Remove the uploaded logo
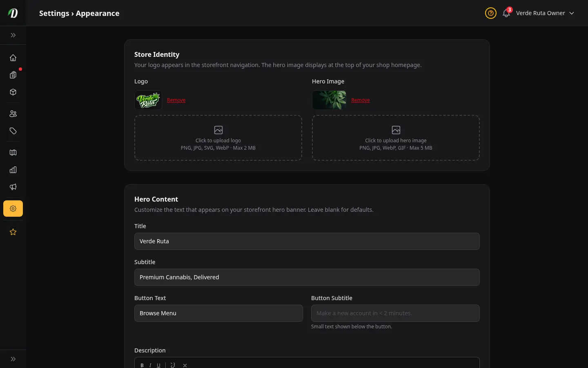 pyautogui.click(x=176, y=100)
